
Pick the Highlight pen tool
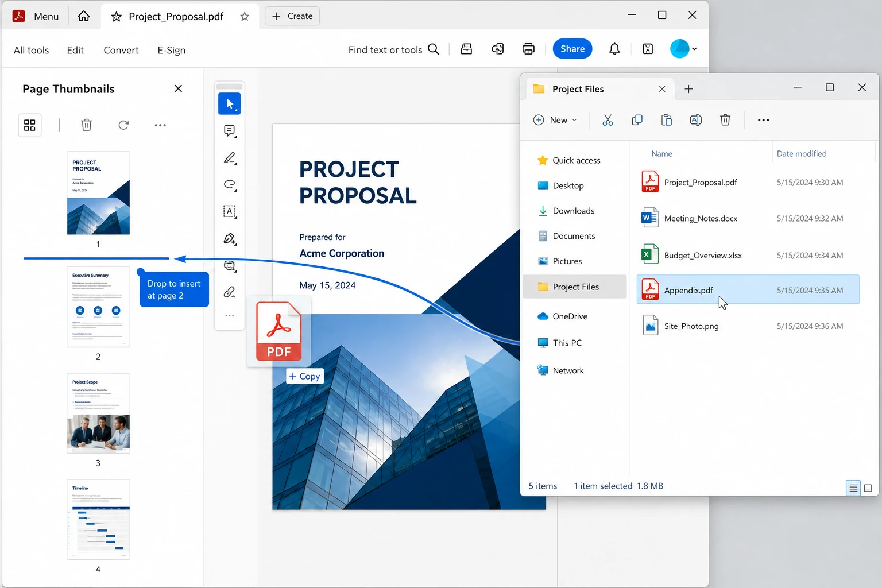[x=230, y=158]
